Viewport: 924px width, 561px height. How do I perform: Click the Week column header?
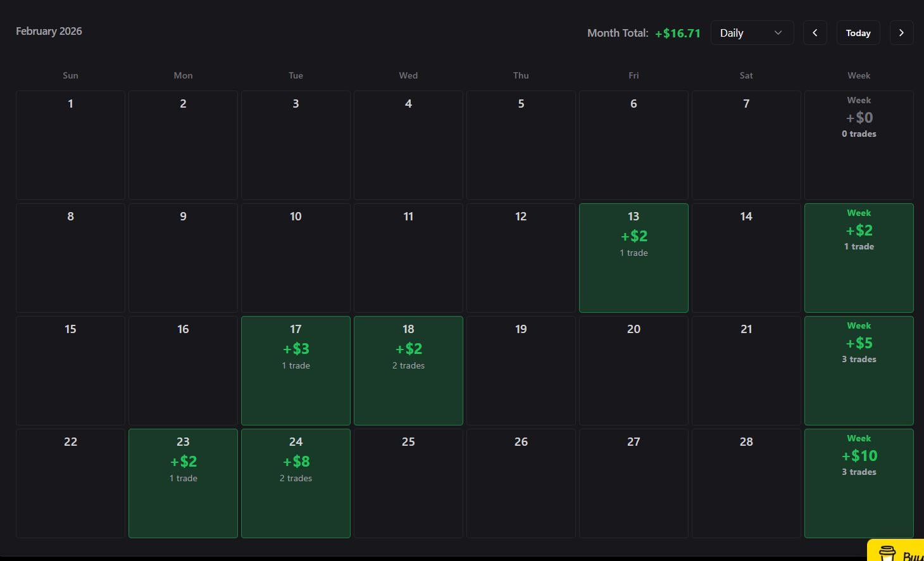pos(859,75)
